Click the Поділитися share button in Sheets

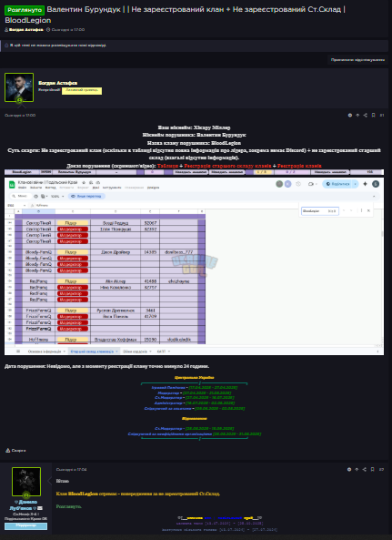pos(337,184)
